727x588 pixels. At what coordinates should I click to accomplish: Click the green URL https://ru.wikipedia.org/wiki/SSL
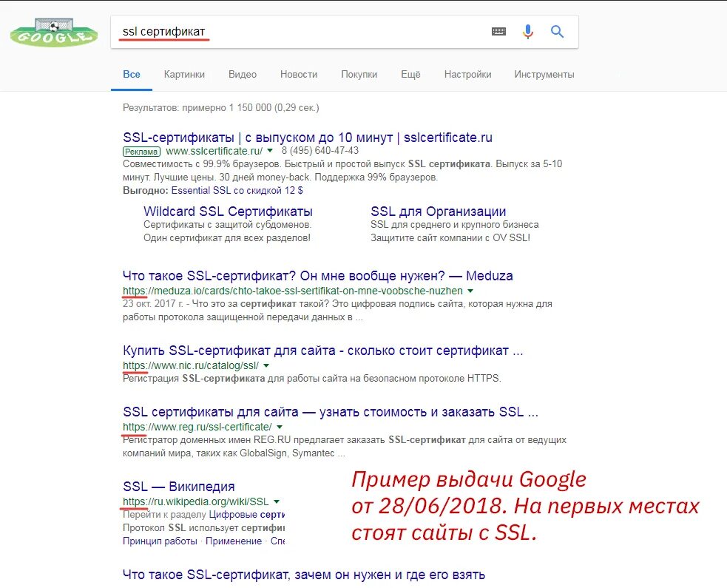(x=196, y=501)
